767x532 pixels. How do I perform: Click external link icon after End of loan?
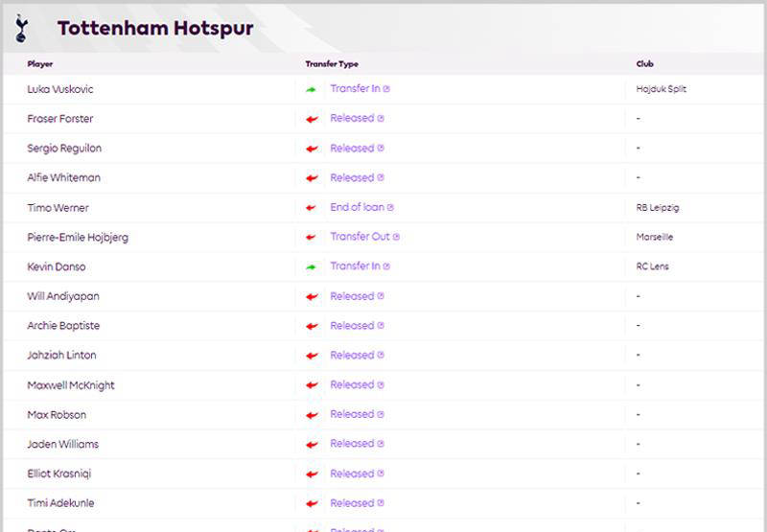click(x=390, y=207)
